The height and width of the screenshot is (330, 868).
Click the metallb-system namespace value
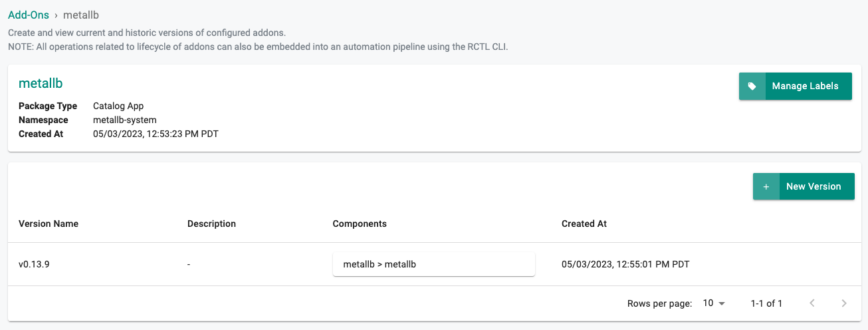point(125,120)
